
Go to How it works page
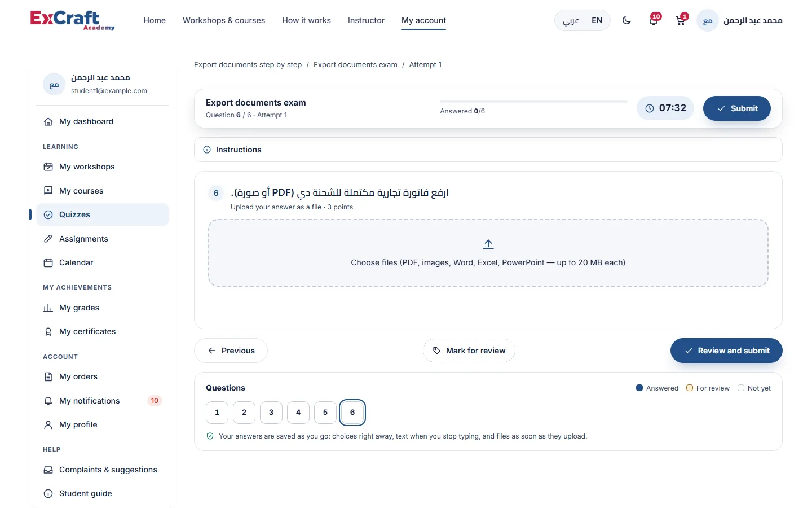pyautogui.click(x=306, y=20)
